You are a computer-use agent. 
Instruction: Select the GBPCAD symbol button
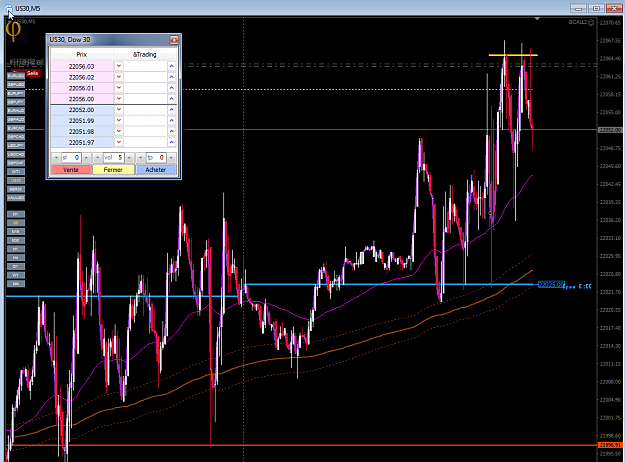[x=16, y=137]
